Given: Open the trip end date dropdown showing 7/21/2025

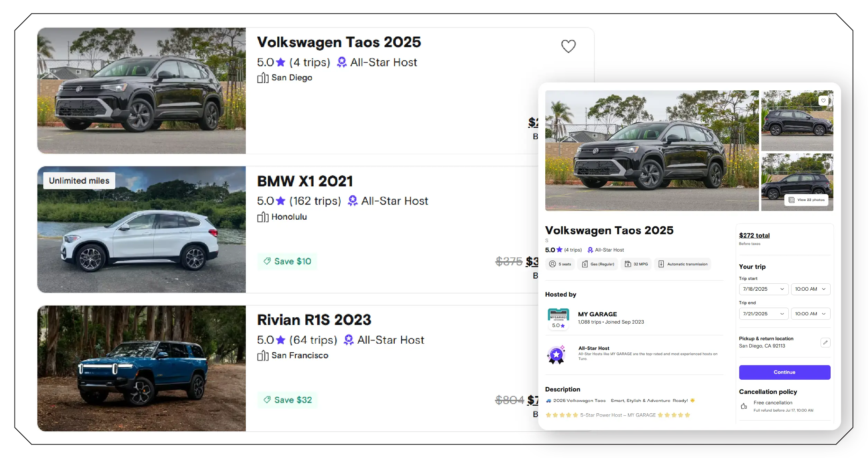Looking at the screenshot, I should (x=763, y=314).
